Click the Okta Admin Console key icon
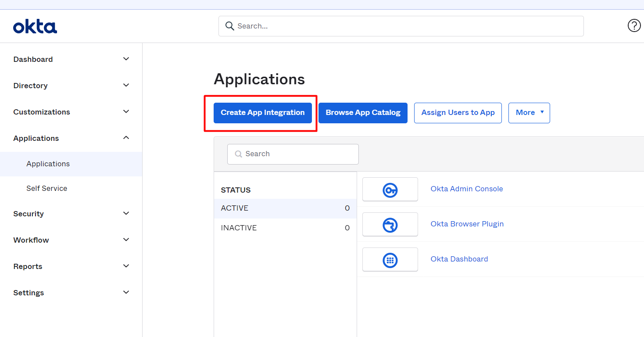 [x=390, y=190]
